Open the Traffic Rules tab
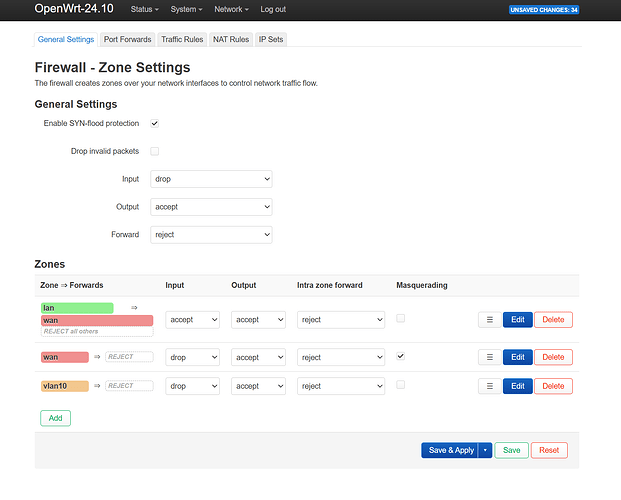621x500 pixels. click(x=182, y=39)
